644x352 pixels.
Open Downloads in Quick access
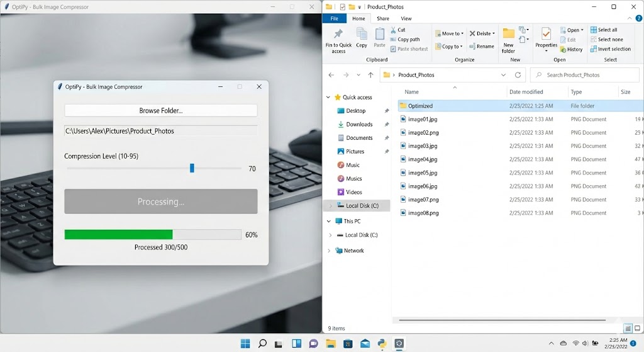(x=359, y=125)
